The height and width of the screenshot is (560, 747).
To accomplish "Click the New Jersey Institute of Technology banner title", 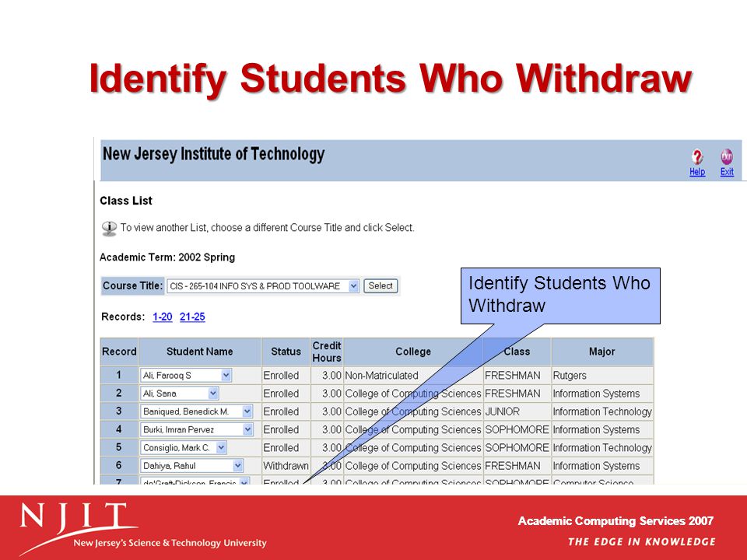I will click(x=214, y=154).
